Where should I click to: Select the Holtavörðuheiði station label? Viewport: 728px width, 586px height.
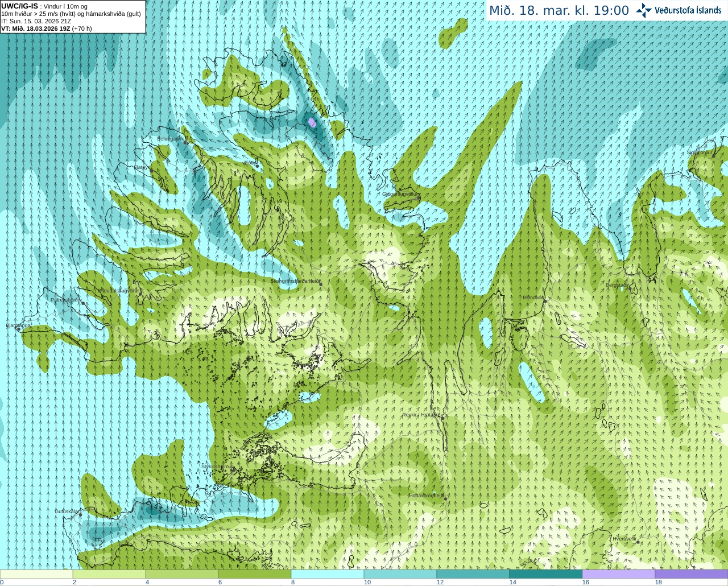[426, 496]
